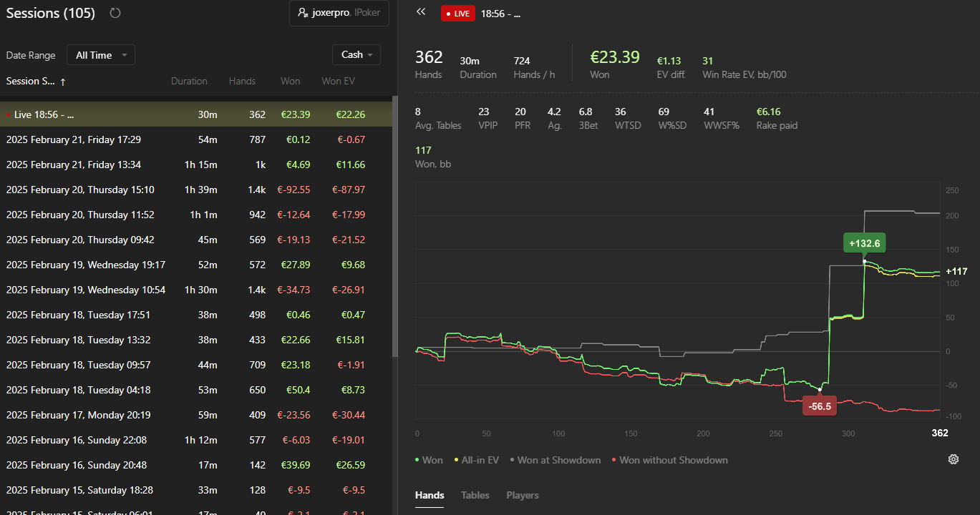980x515 pixels.
Task: Switch to the Hands tab
Action: pos(430,495)
